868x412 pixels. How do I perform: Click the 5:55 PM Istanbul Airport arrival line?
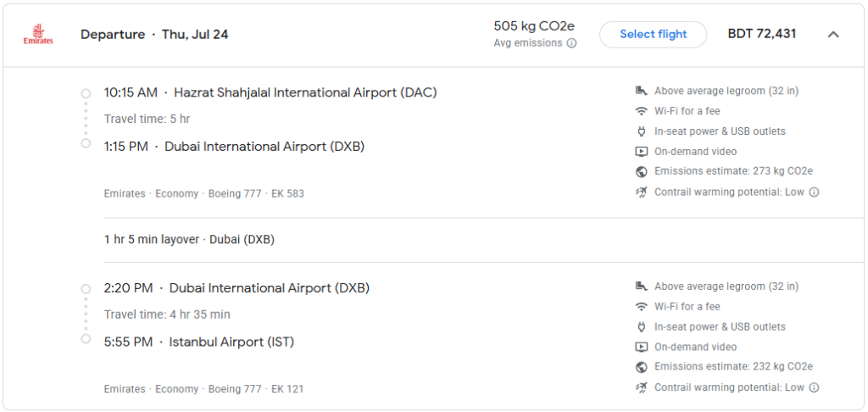click(x=198, y=342)
